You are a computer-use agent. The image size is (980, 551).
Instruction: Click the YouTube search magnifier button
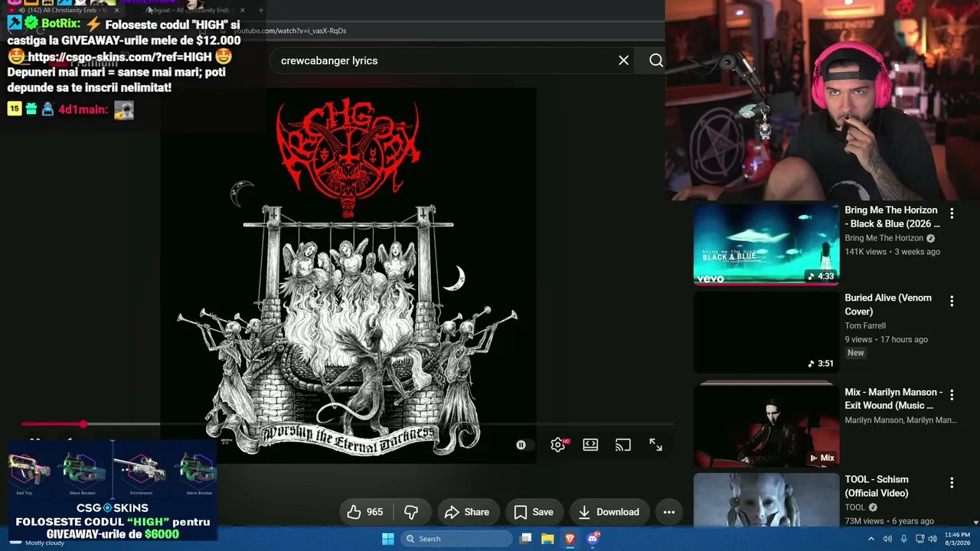coord(656,60)
